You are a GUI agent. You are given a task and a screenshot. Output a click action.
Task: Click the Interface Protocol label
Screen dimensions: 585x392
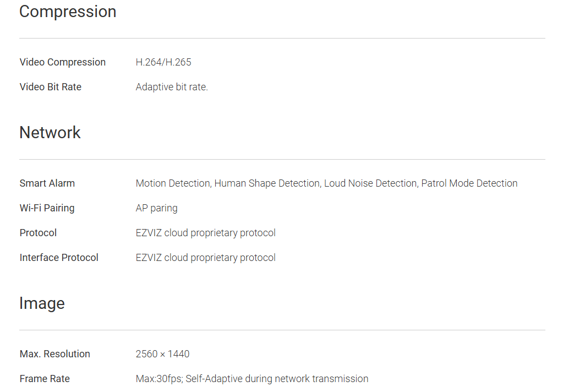coord(59,258)
